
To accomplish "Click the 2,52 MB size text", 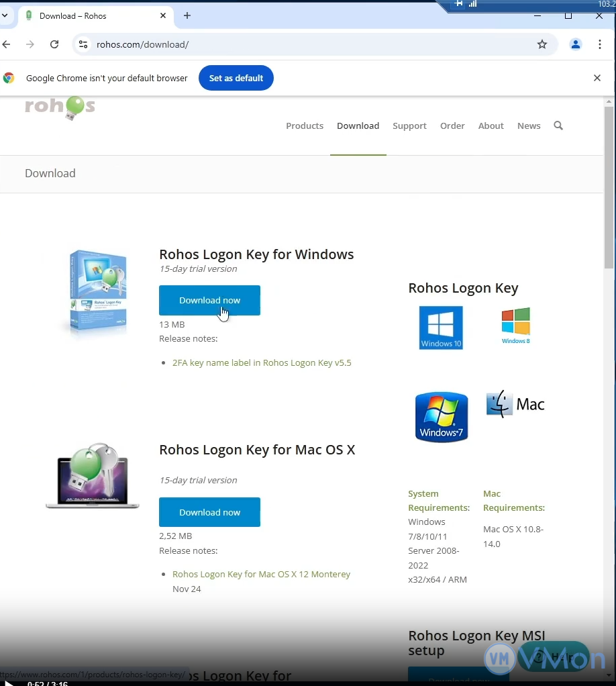I will (175, 536).
